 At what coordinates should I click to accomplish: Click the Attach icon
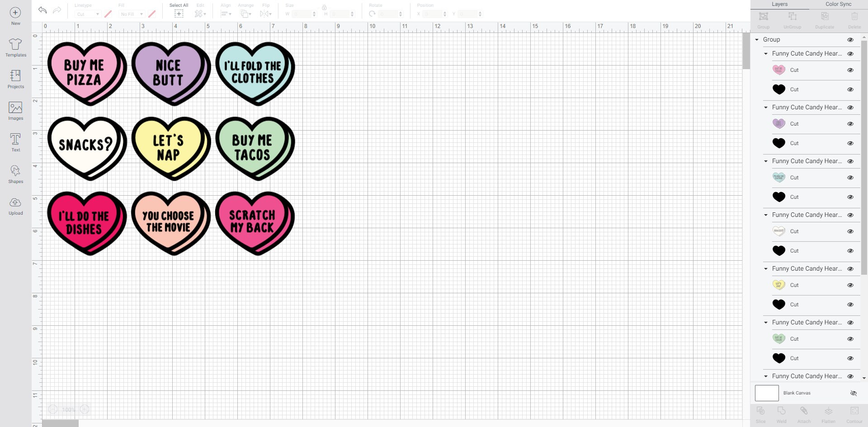pos(804,412)
